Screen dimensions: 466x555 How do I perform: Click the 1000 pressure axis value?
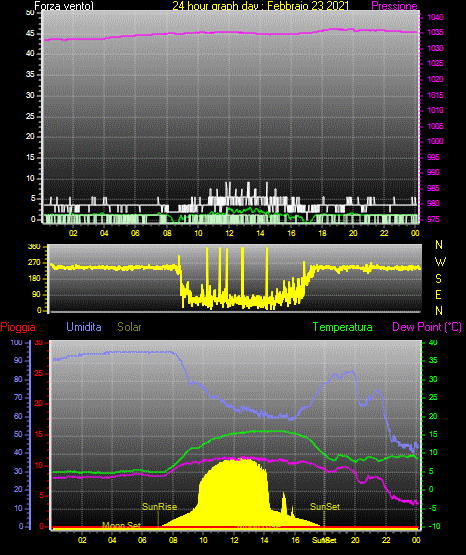point(435,141)
